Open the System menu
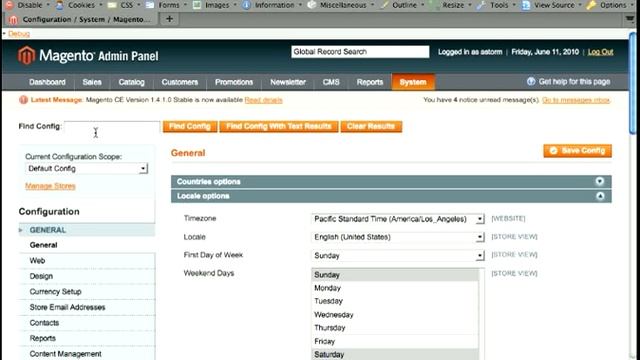 (413, 82)
